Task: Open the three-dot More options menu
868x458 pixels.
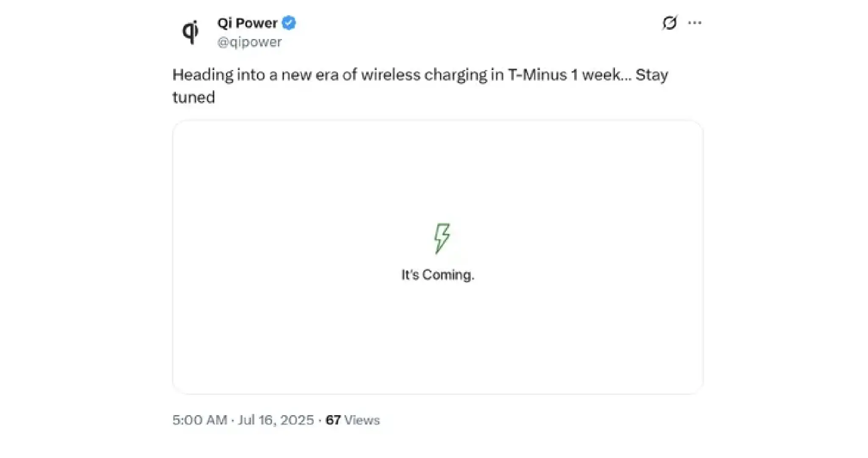Action: coord(695,23)
